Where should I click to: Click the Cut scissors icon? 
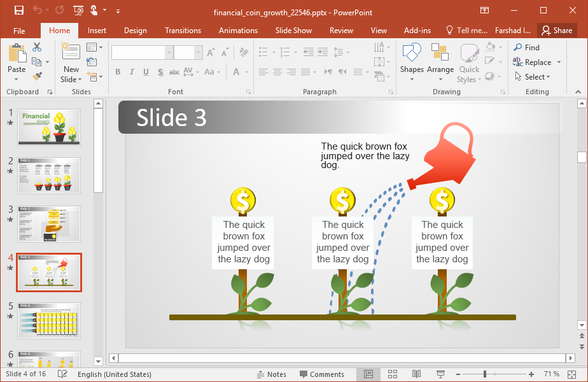click(37, 47)
